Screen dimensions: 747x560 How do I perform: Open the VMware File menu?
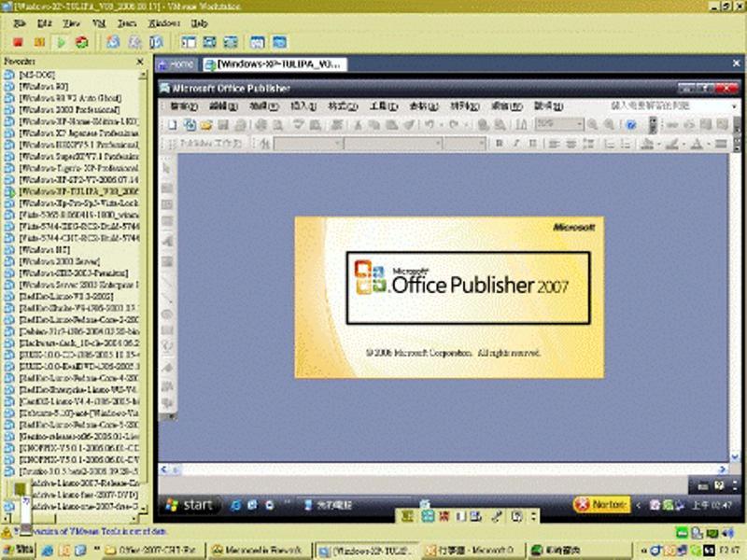[x=19, y=22]
